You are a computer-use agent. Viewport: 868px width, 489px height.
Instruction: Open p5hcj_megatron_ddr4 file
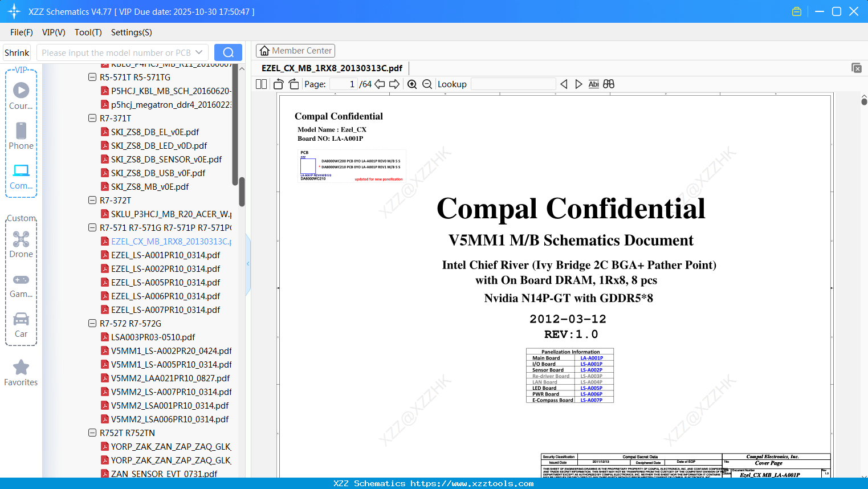coord(166,104)
